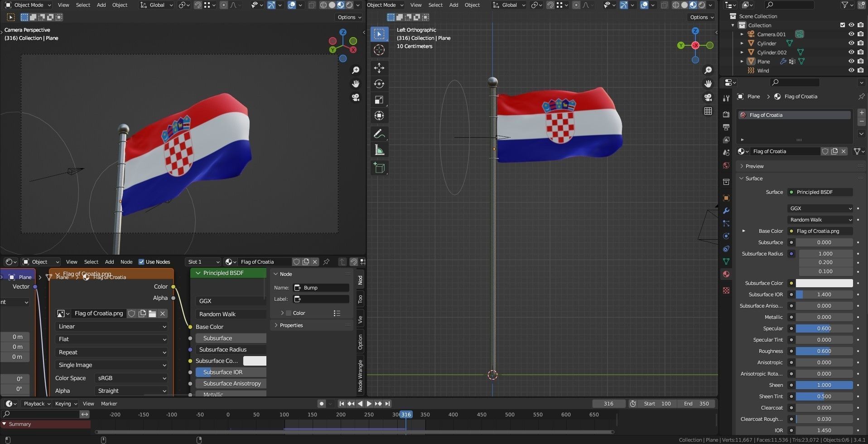This screenshot has height=444, width=868.
Task: Expand Plane object in outliner tree
Action: tap(742, 62)
